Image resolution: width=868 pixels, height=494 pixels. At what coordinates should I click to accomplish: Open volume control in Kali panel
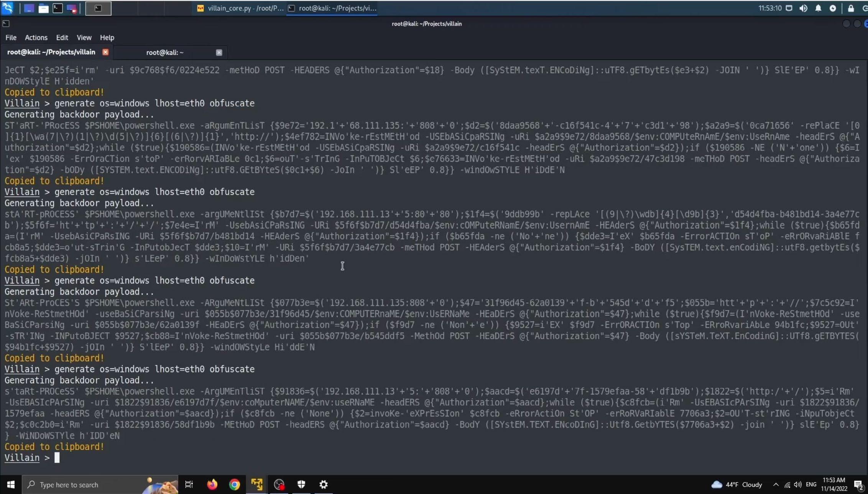(803, 8)
